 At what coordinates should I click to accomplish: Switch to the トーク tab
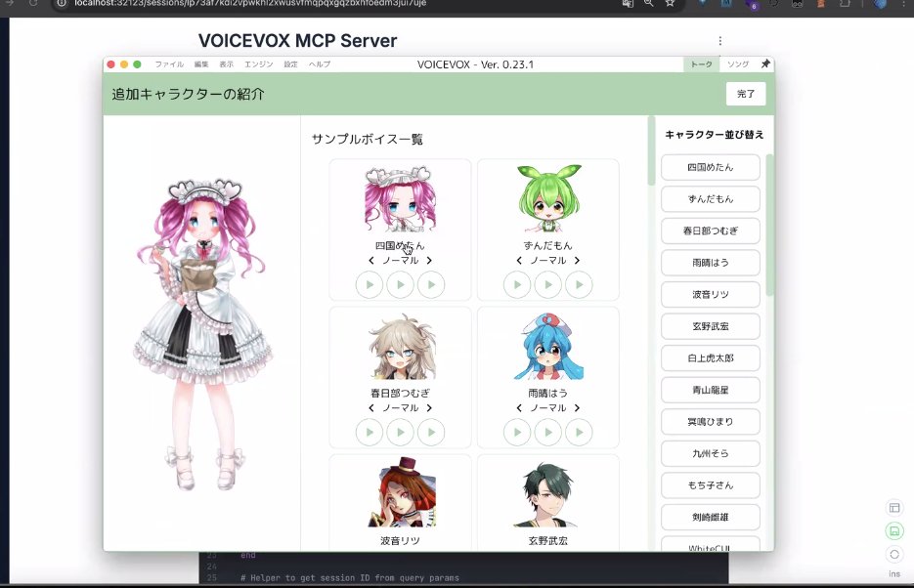coord(701,64)
